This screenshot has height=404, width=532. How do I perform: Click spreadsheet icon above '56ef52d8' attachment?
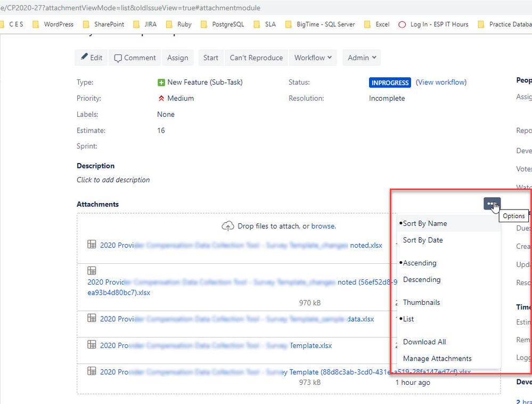(x=92, y=271)
